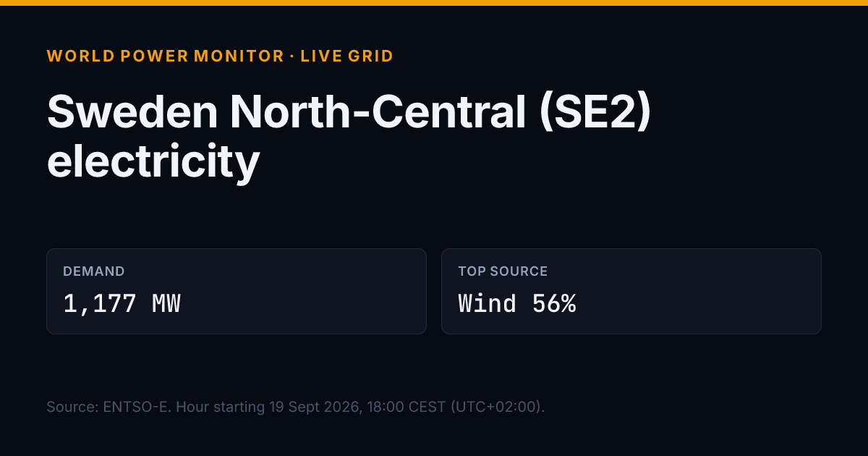Select the 1,177 MW value
The width and height of the screenshot is (868, 456).
pyautogui.click(x=122, y=304)
